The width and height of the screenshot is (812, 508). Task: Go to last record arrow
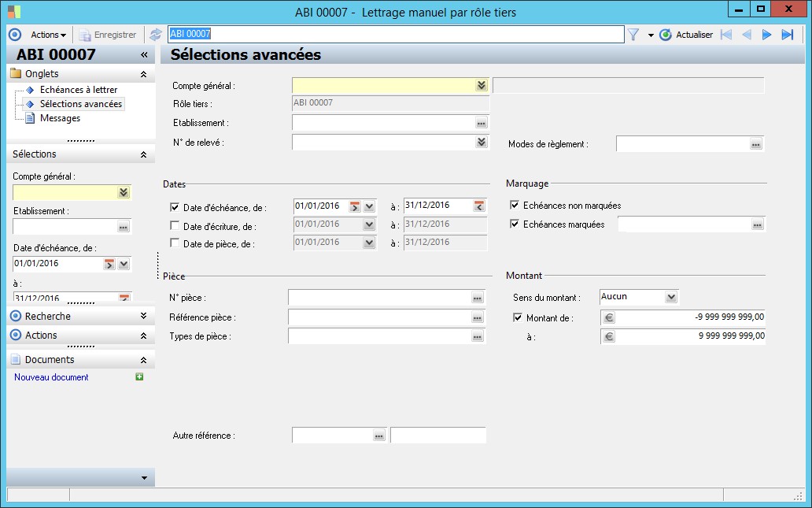(x=787, y=35)
